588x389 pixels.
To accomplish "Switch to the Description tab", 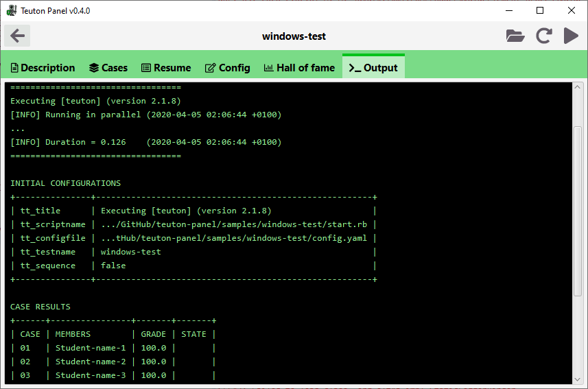I will click(x=43, y=68).
